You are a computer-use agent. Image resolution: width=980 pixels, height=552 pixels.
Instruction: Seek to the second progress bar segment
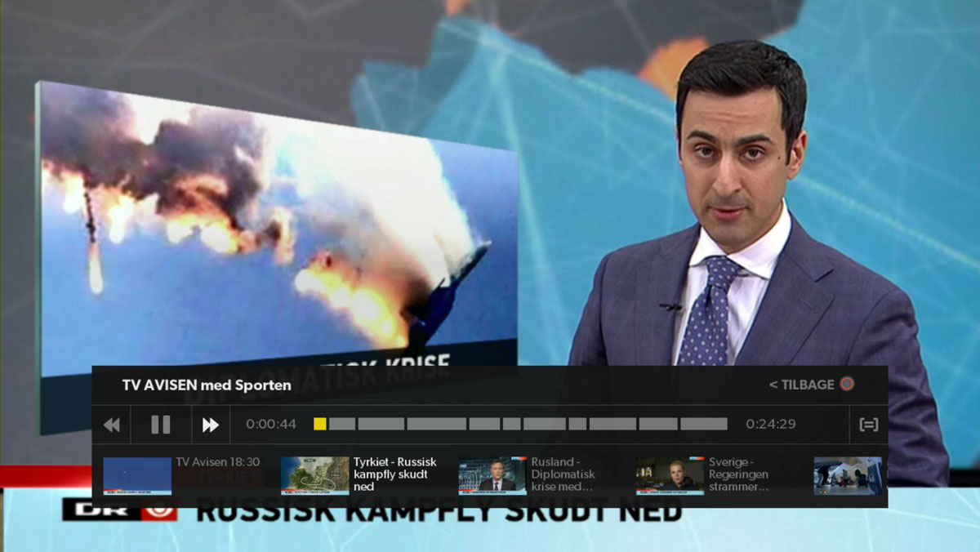pos(342,424)
